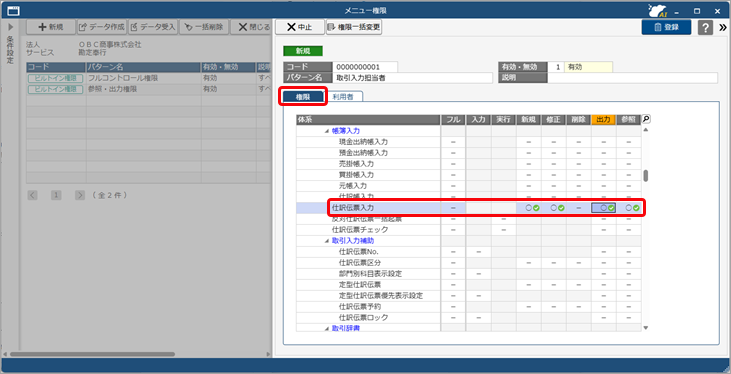Select 参照・出力権限 row in the list
This screenshot has height=374, width=731.
tap(148, 89)
